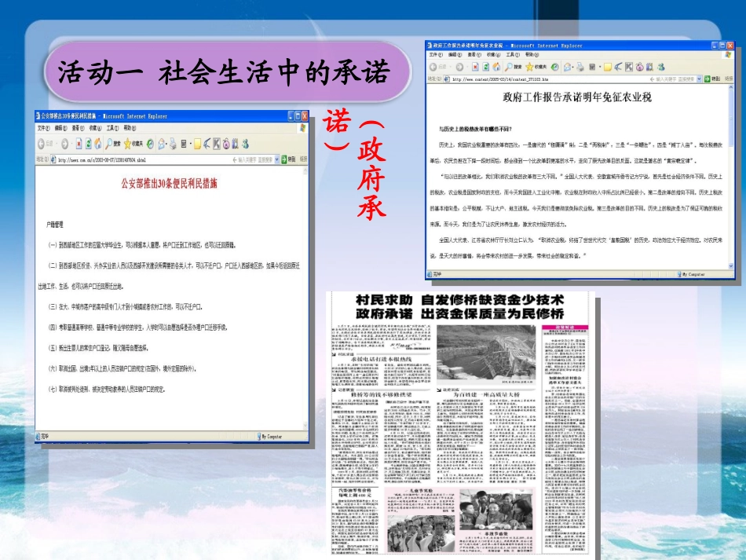Click My Computer status in 公安部 IE status bar
The image size is (746, 560).
(270, 436)
